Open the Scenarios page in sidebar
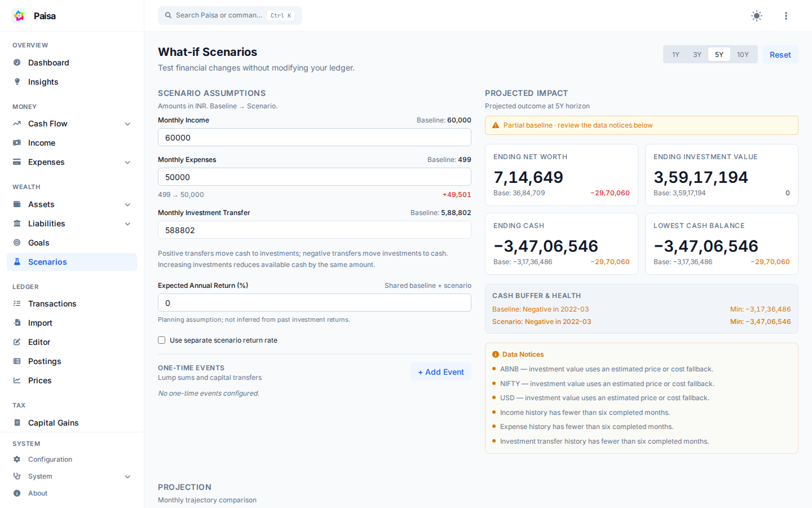The height and width of the screenshot is (508, 812). [72, 262]
